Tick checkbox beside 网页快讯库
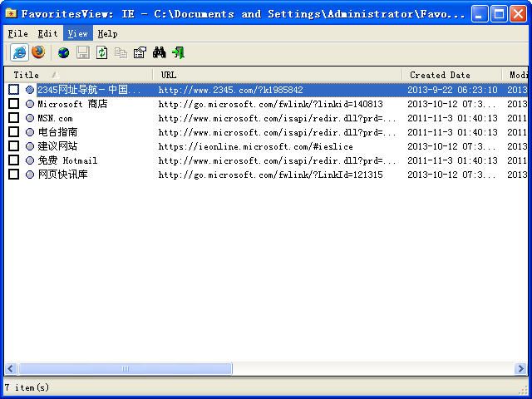The image size is (532, 399). 13,175
